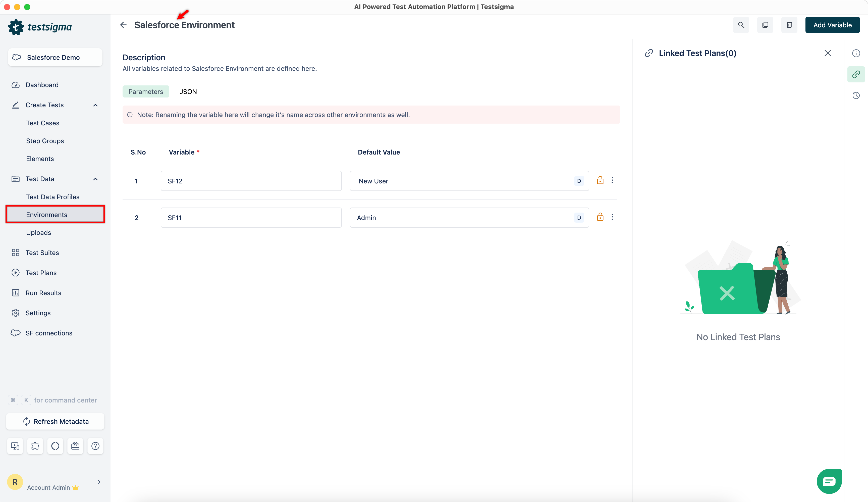Close the Linked Test Plans panel
Screen dimensions: 868x502
(828, 53)
